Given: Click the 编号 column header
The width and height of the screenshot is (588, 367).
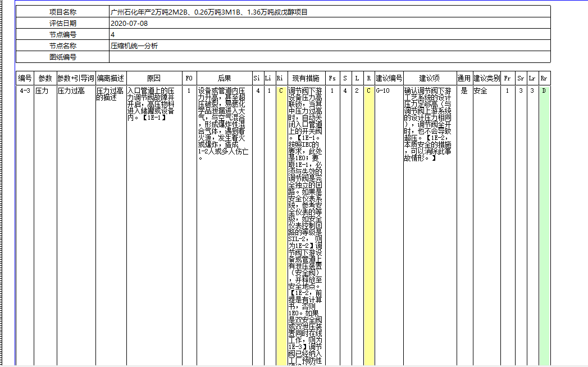Looking at the screenshot, I should [25, 78].
